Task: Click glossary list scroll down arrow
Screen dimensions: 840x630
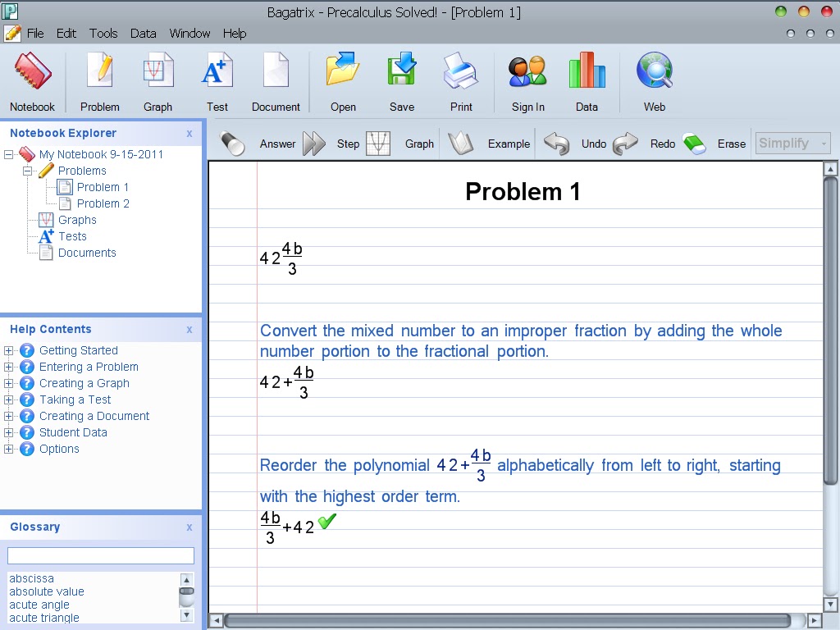Action: click(x=186, y=615)
